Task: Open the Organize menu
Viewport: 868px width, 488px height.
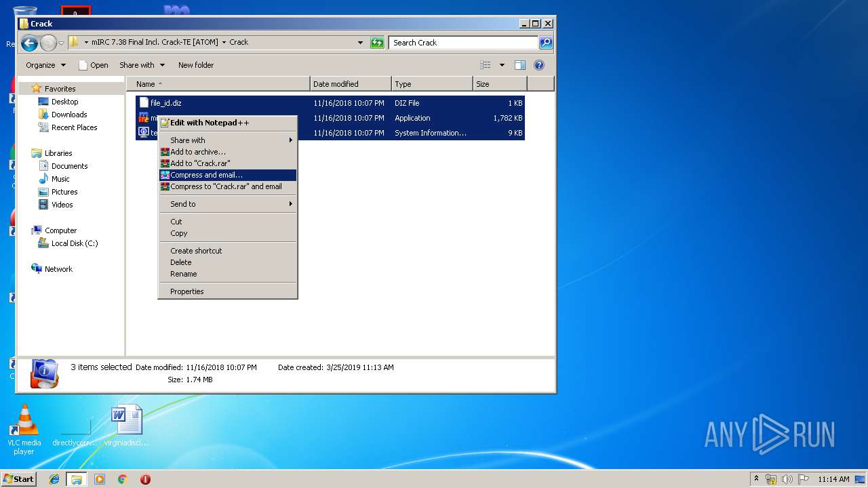Action: coord(46,65)
